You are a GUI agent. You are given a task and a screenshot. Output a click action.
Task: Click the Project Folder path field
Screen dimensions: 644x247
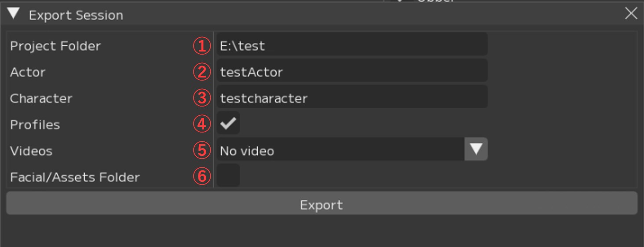pos(351,46)
